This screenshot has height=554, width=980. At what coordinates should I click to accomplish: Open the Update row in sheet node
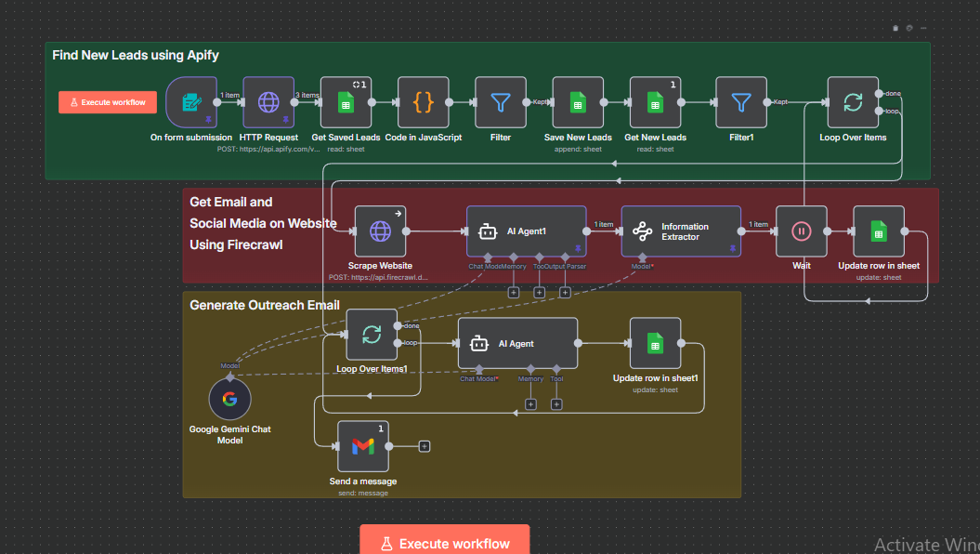(879, 231)
